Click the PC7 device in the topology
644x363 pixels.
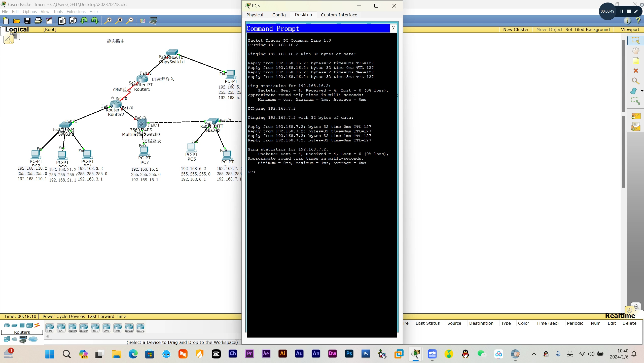(144, 151)
